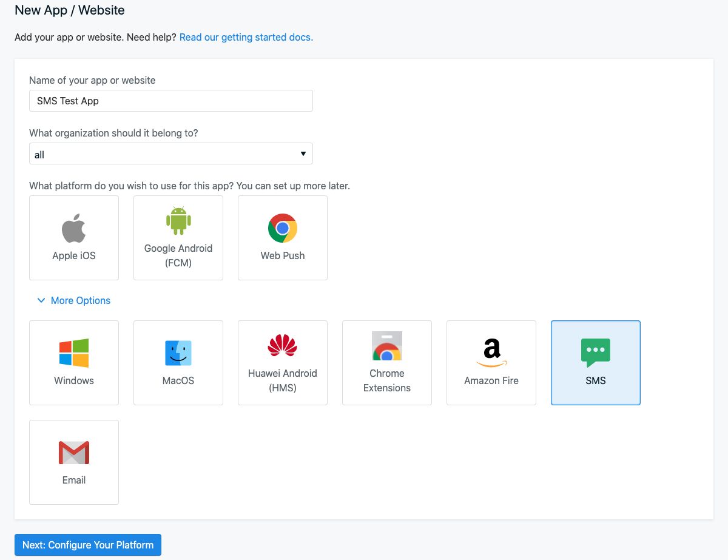Pick the Web Push Chrome icon
The width and height of the screenshot is (728, 560).
[x=283, y=228]
